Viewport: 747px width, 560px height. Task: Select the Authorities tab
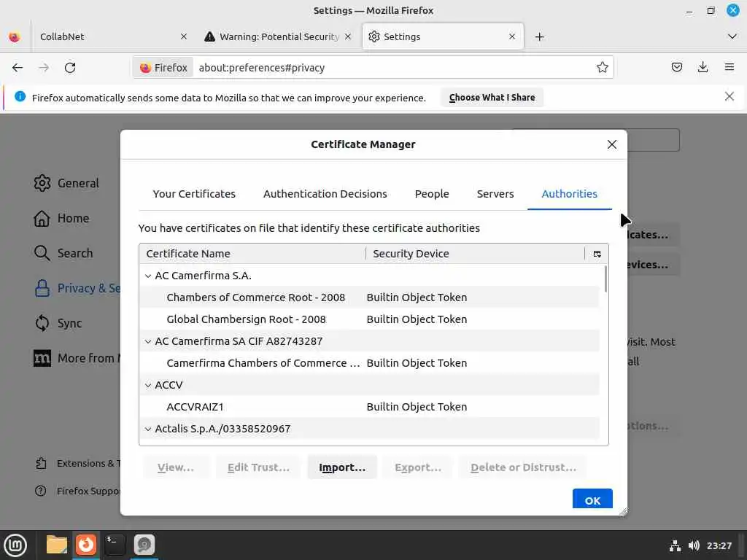569,194
